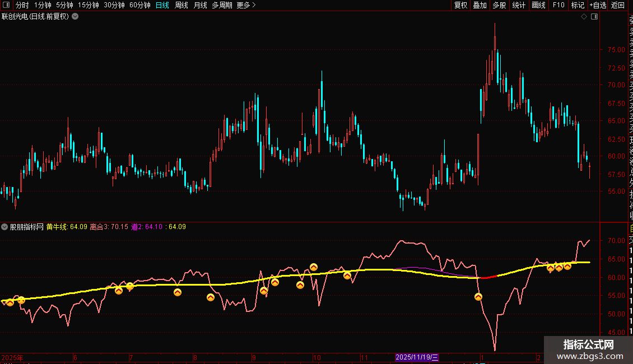Screen dimensions: 633x364
Task: Click the highlighted date 2025/11/19/三 marker
Action: 417,357
